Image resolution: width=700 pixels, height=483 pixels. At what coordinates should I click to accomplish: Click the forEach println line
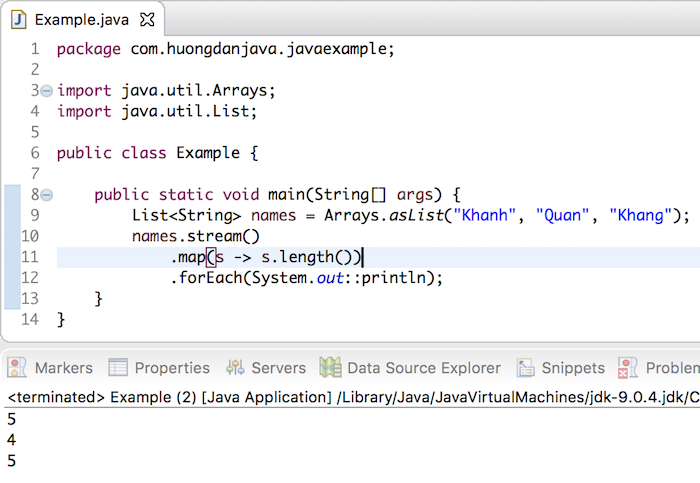(x=307, y=278)
